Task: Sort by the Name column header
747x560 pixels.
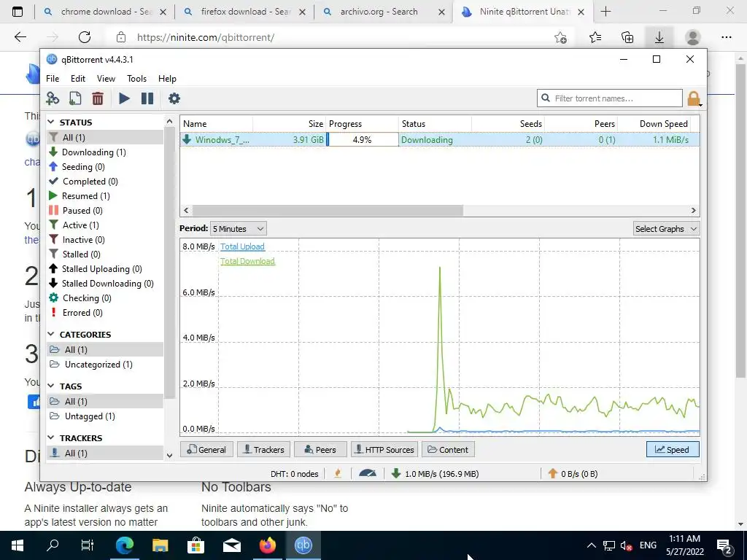Action: (x=217, y=124)
